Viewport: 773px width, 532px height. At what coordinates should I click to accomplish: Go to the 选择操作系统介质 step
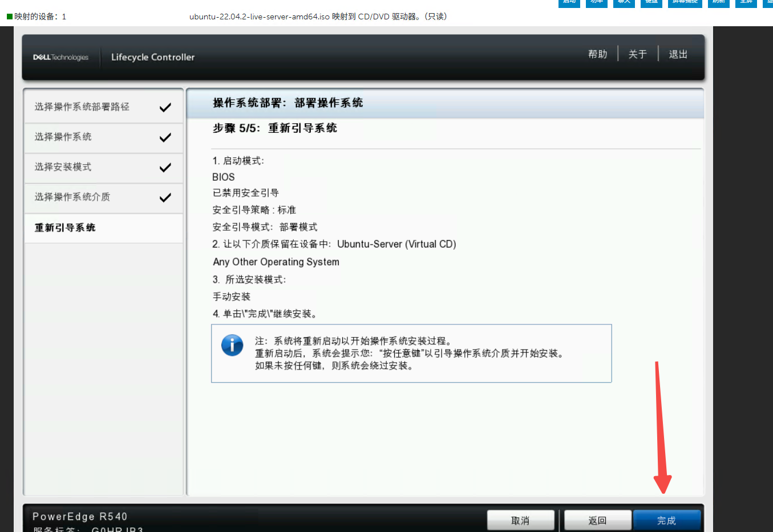pos(72,197)
